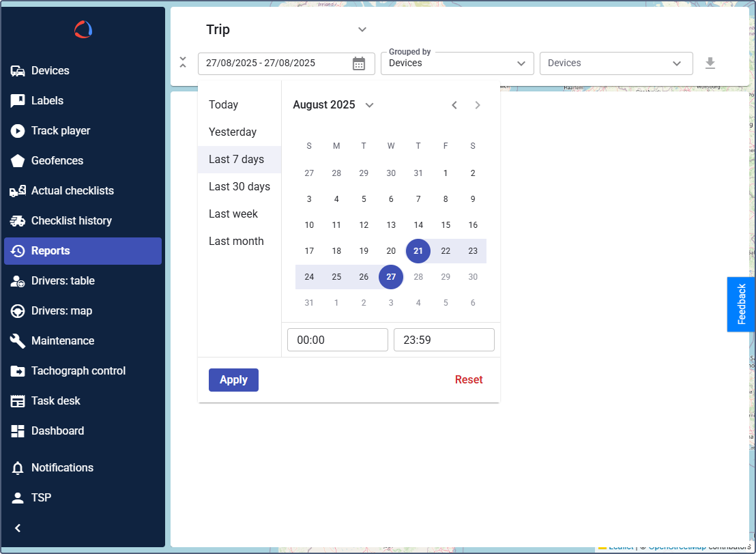Screen dimensions: 756x554
Task: Open the calendar icon in date field
Action: click(x=359, y=63)
